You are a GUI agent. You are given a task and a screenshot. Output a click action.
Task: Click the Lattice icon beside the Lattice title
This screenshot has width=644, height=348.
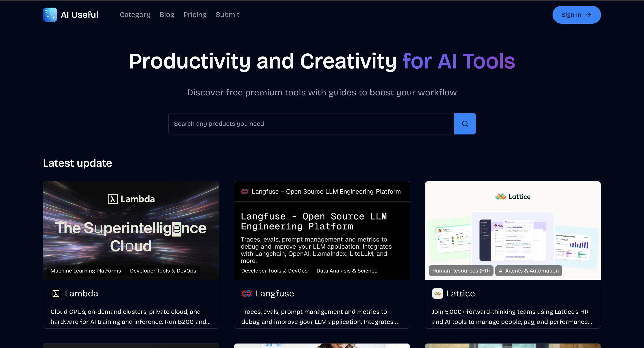[438, 293]
